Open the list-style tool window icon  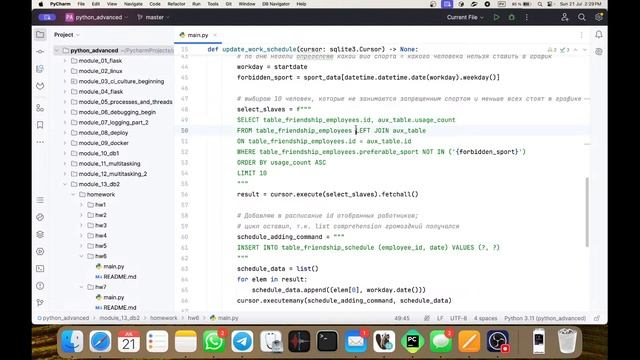coord(40,200)
